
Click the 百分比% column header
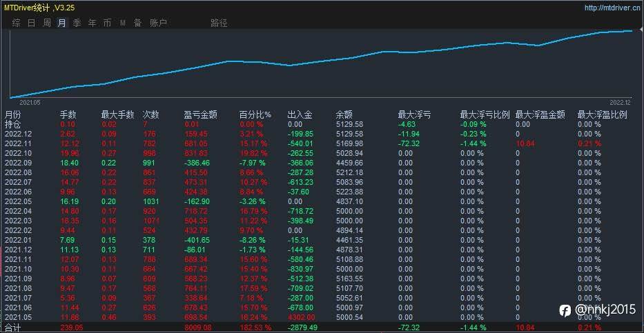coord(255,115)
